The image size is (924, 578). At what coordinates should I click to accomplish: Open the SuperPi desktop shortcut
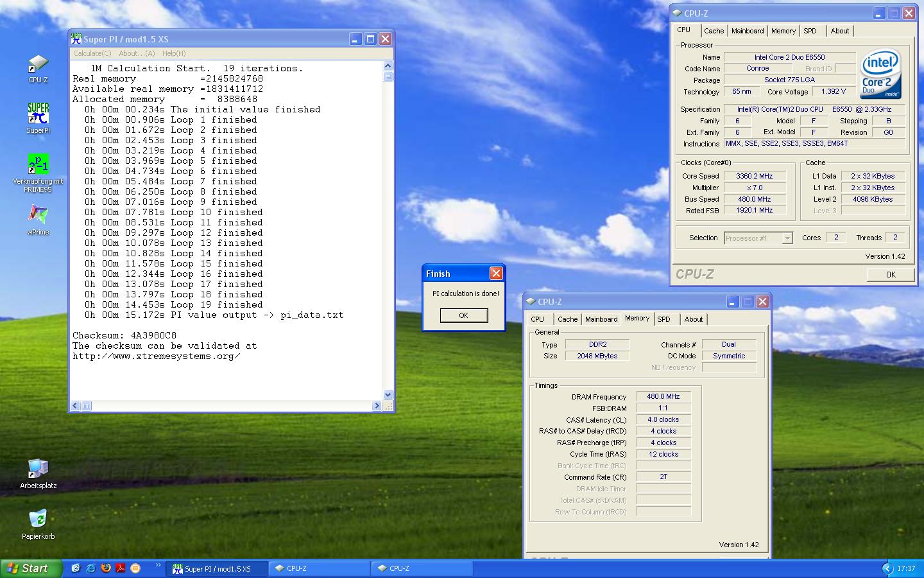[38, 114]
